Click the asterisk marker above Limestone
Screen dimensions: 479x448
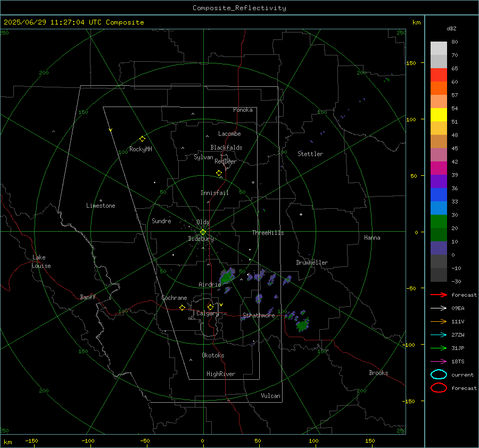click(101, 201)
